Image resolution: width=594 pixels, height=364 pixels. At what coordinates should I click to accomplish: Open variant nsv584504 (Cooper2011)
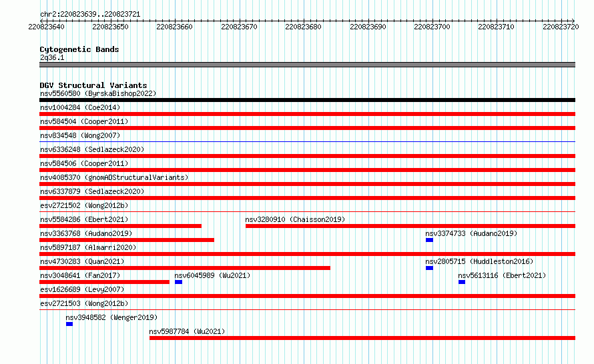click(x=84, y=121)
